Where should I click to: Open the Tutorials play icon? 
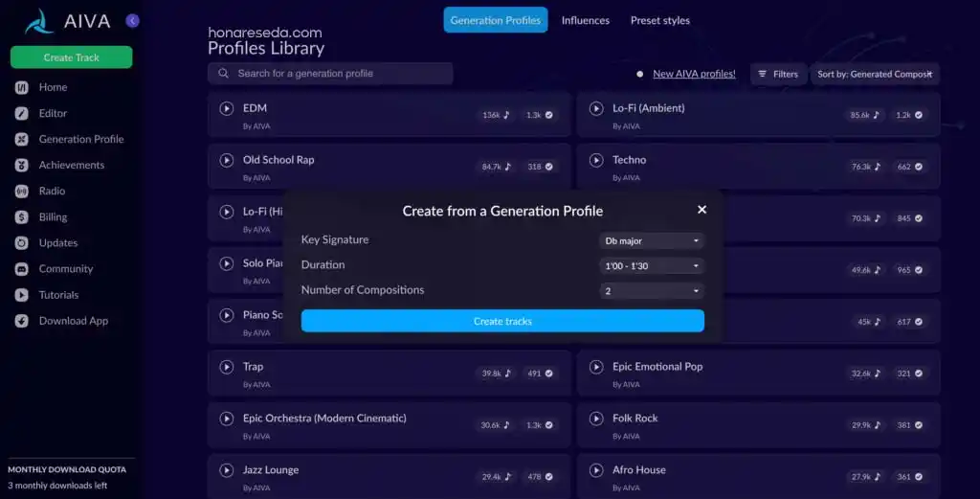tap(22, 295)
